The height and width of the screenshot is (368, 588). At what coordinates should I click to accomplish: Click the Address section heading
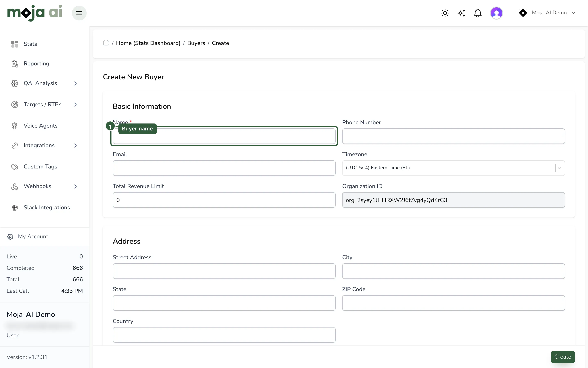click(x=127, y=241)
